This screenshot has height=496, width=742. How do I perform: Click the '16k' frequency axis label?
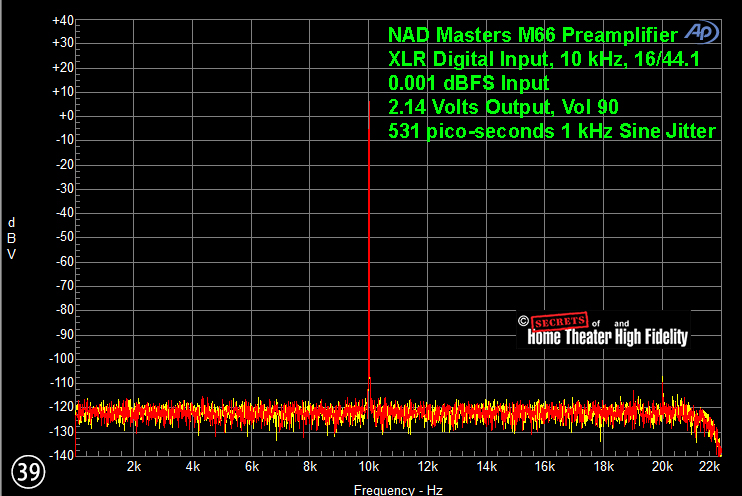coord(545,467)
